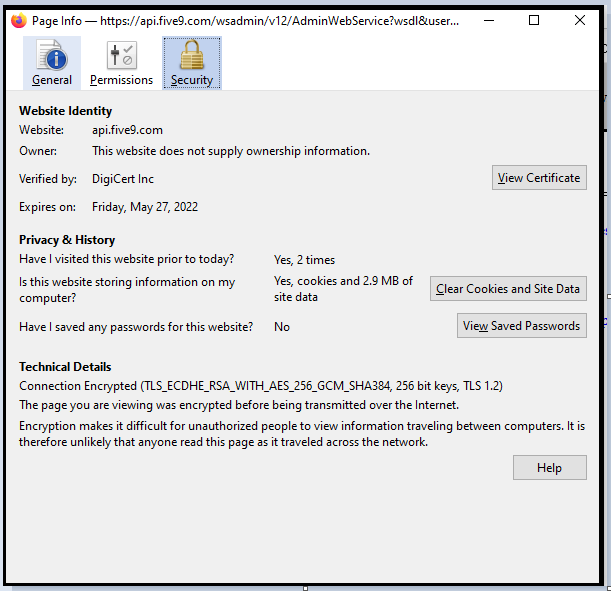Click the Firefox logo in title bar
Image resolution: width=611 pixels, height=591 pixels.
pos(19,20)
